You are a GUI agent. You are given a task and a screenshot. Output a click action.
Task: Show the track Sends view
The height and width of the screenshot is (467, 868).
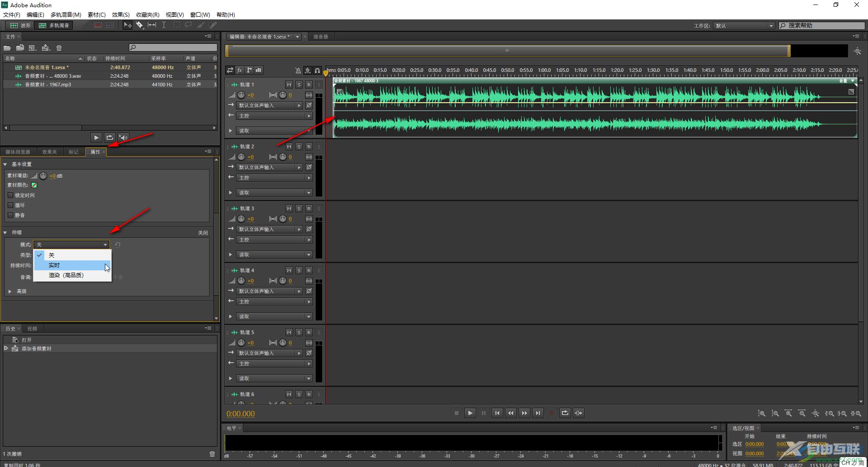tap(249, 70)
